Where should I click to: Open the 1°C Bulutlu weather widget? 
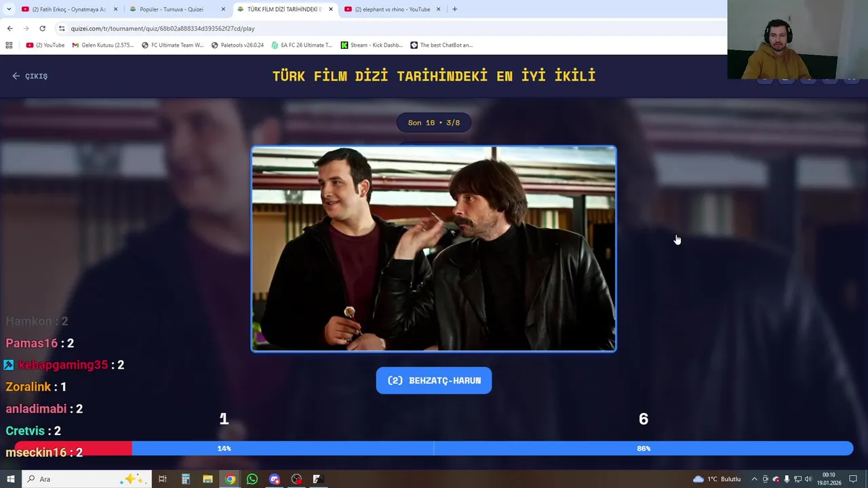pos(717,479)
